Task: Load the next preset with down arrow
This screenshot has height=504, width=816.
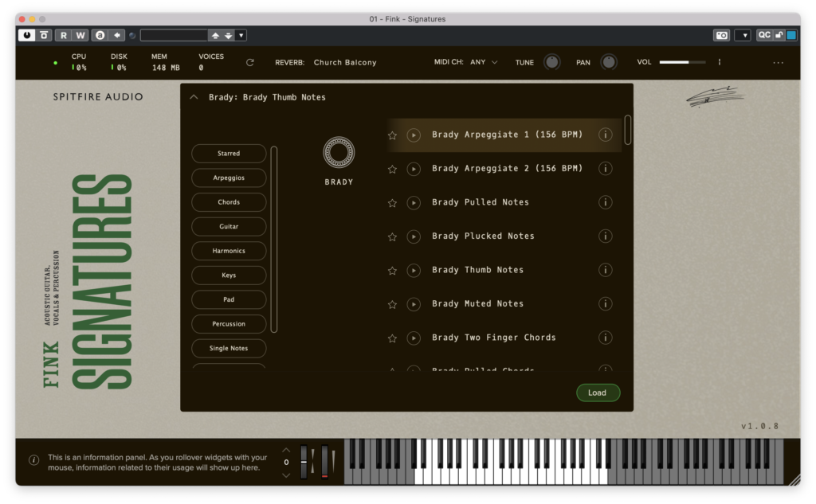Action: (x=229, y=35)
